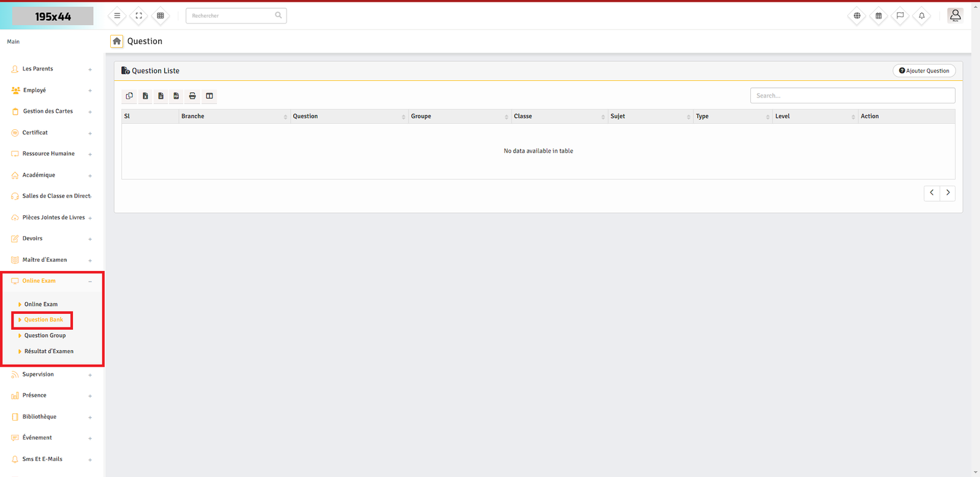
Task: Toggle the hamburger sidebar menu icon
Action: point(117,16)
